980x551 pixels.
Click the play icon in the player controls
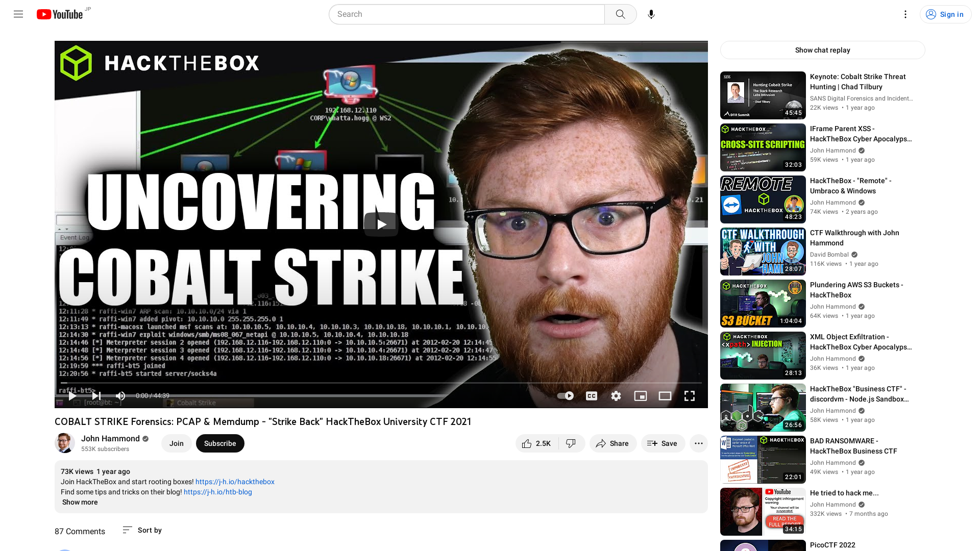click(72, 396)
